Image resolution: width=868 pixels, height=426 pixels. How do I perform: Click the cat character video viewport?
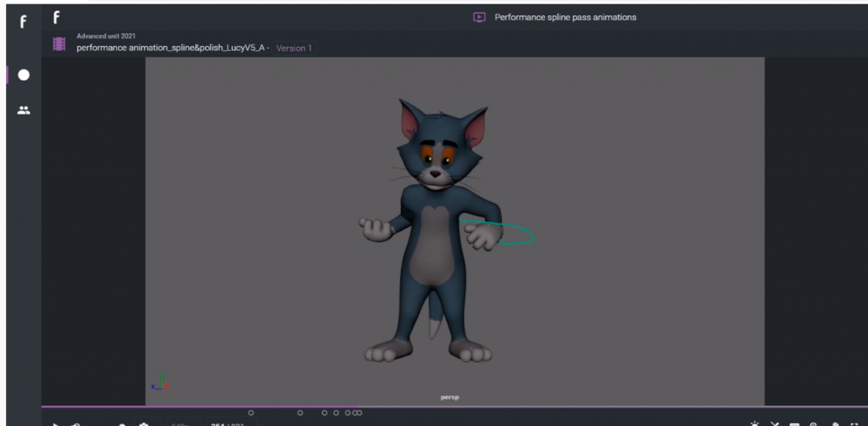[455, 231]
